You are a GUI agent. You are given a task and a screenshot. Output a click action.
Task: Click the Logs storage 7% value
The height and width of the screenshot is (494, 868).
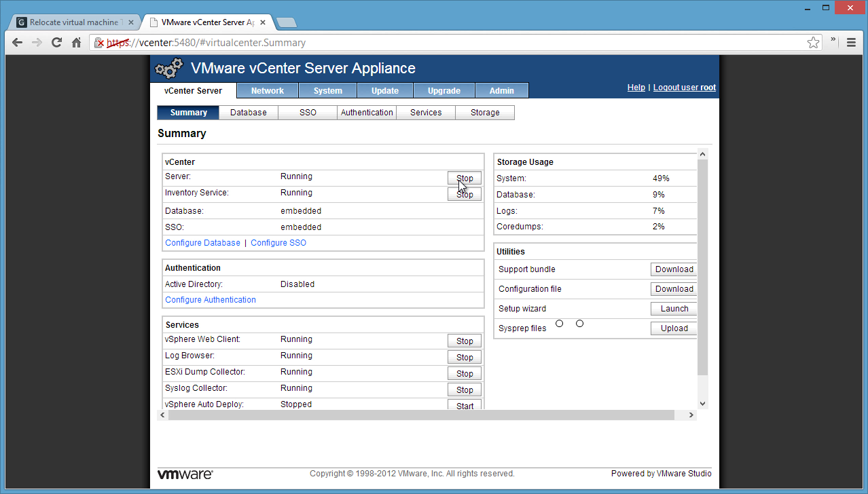click(658, 211)
